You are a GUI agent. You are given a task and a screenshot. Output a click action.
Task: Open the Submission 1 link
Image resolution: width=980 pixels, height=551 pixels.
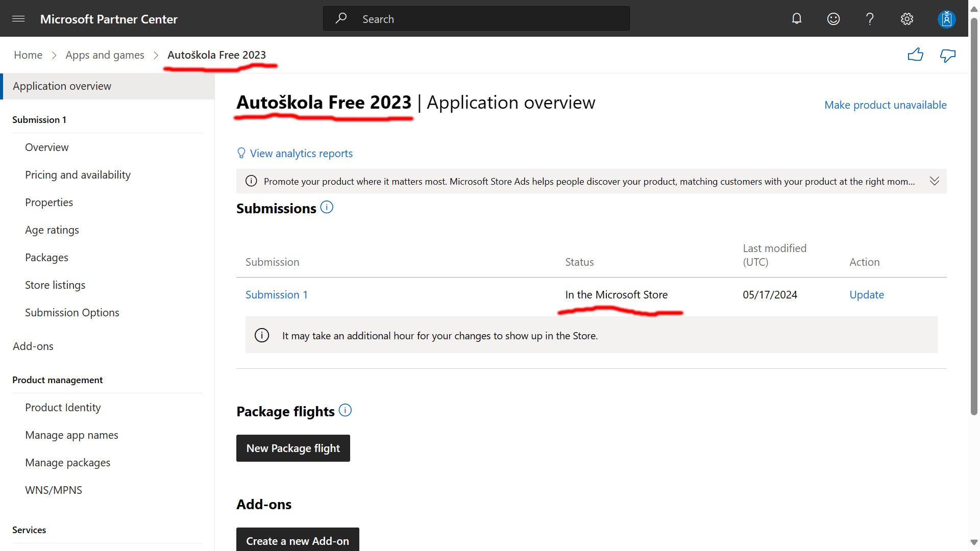(x=276, y=295)
